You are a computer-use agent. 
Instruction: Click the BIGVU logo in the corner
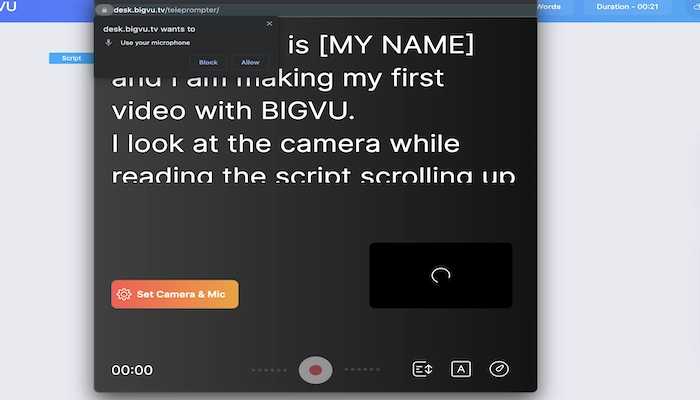tap(8, 7)
